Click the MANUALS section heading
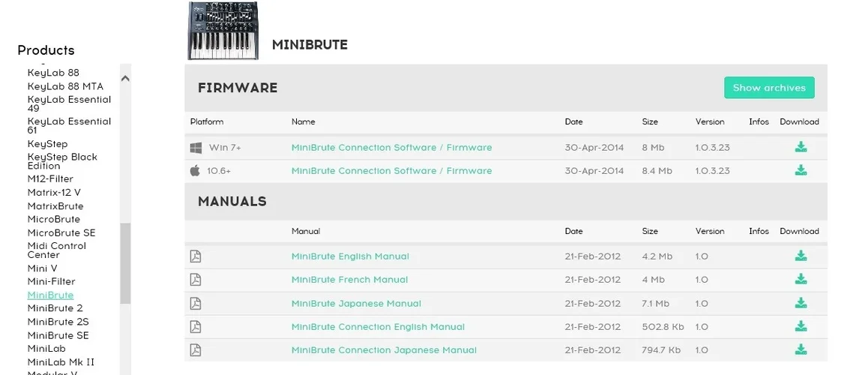This screenshot has height=375, width=868. (x=232, y=202)
